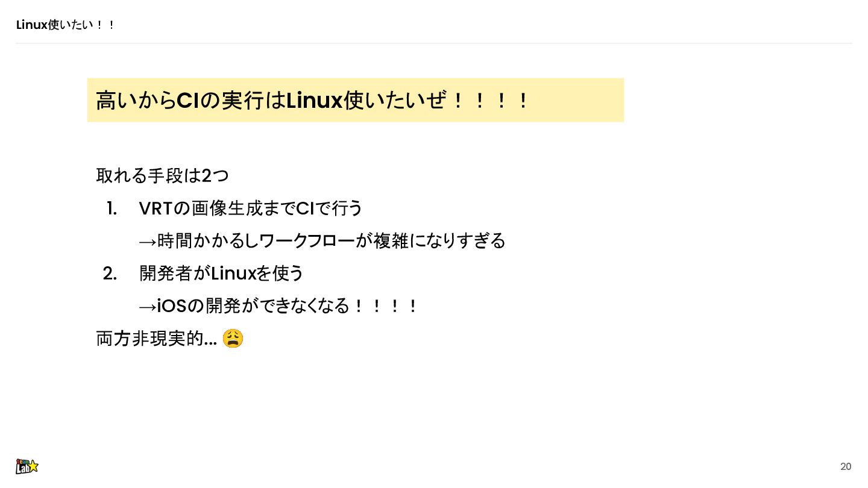Click 'VRT' in the first list item
This screenshot has height=488, width=868.
[x=156, y=208]
